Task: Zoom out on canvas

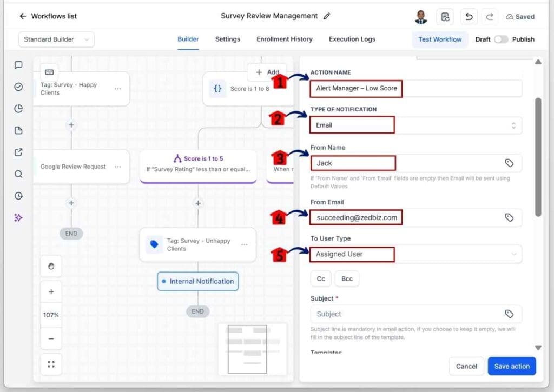Action: click(x=51, y=338)
